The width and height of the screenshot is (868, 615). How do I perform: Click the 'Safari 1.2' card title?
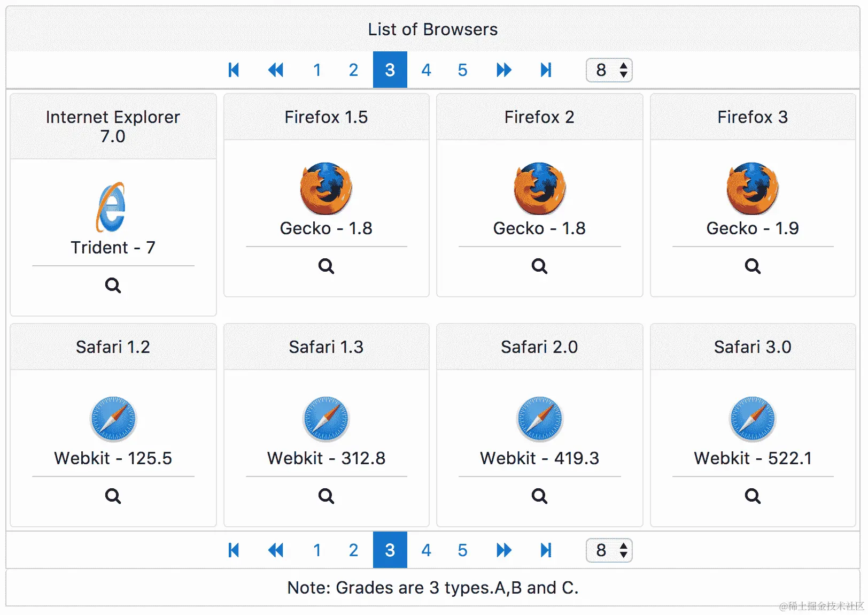(x=113, y=347)
